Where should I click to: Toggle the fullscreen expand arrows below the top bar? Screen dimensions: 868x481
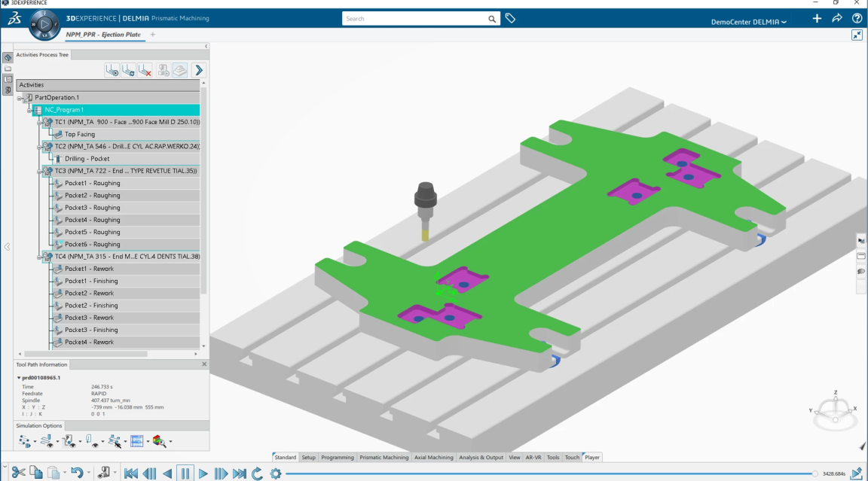click(857, 34)
